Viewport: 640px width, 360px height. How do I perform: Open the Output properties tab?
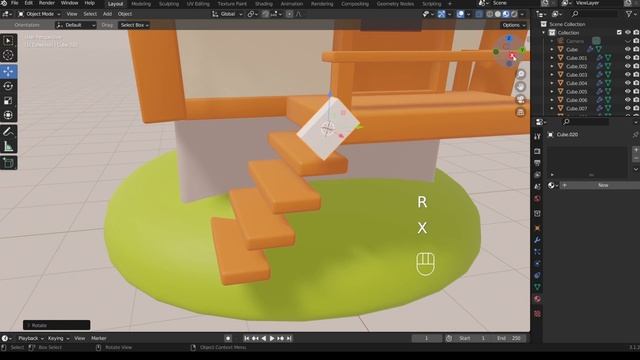pyautogui.click(x=537, y=163)
